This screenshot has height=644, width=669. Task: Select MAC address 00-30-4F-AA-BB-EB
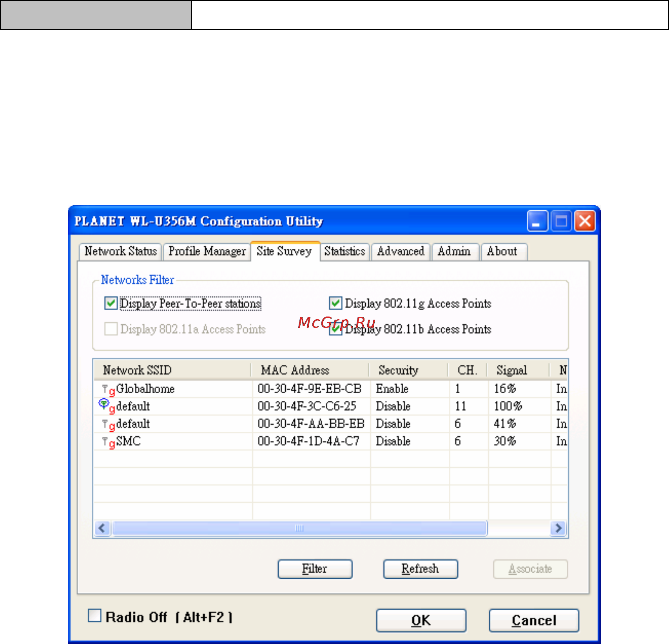click(311, 424)
